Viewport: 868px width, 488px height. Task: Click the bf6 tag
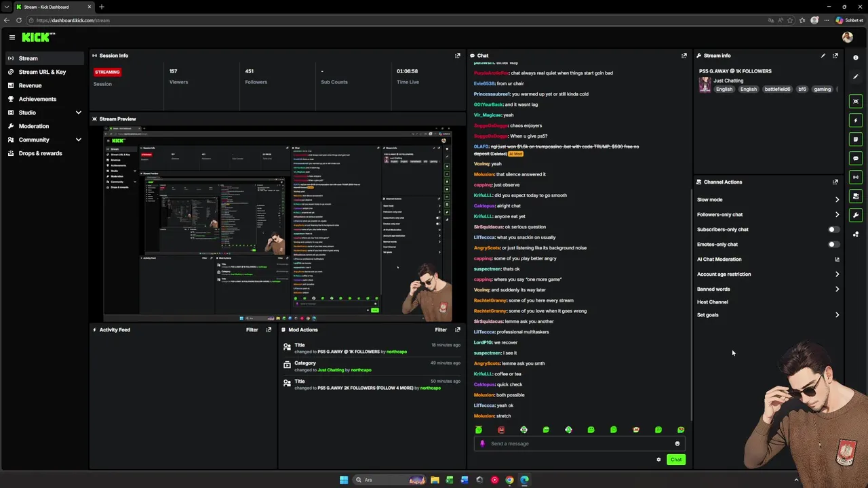point(802,89)
